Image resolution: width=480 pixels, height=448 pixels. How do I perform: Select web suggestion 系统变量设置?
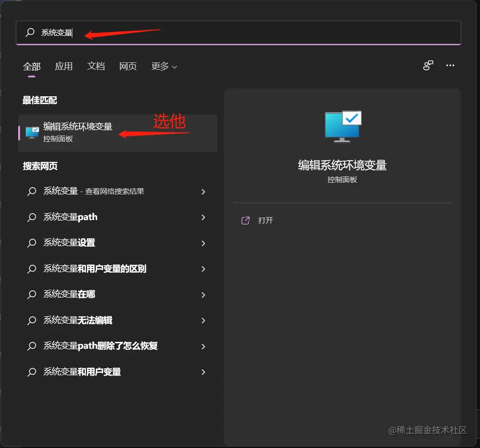pos(118,243)
